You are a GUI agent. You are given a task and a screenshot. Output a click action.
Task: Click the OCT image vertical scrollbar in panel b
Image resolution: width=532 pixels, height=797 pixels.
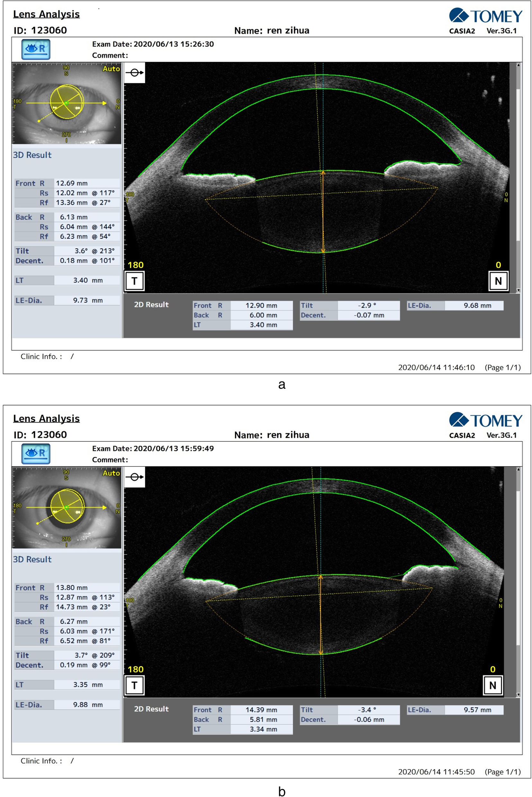tap(518, 582)
